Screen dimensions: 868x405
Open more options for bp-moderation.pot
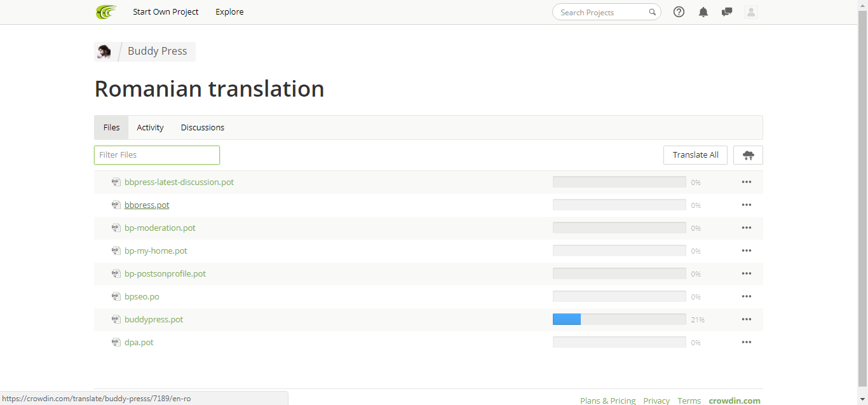tap(747, 228)
